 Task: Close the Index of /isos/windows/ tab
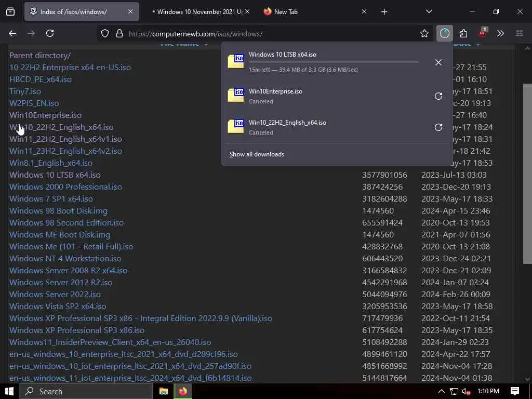pyautogui.click(x=130, y=11)
